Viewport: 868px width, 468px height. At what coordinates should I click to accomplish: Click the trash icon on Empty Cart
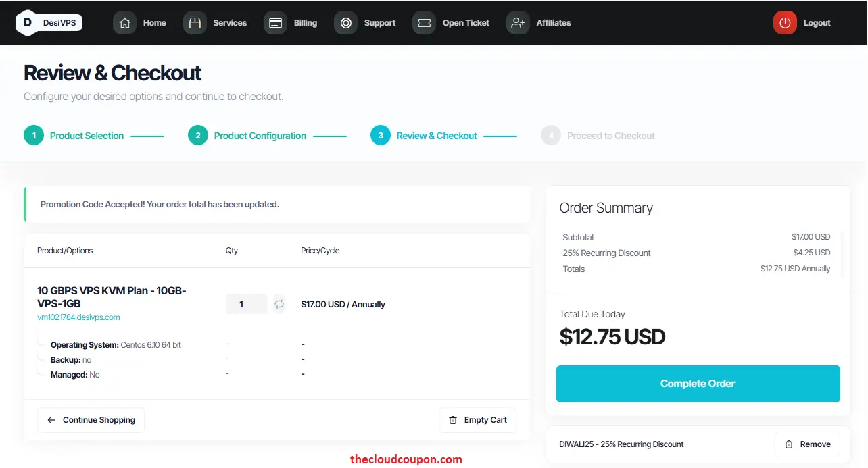click(x=453, y=419)
